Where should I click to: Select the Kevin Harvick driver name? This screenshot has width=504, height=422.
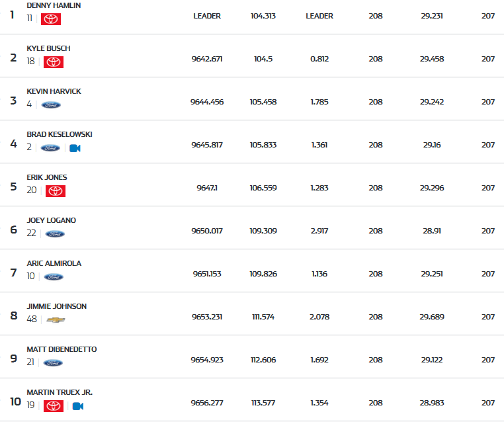tap(54, 91)
